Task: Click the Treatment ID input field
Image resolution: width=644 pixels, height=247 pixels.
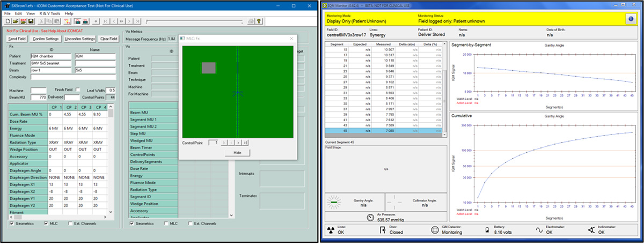Action: (x=51, y=63)
